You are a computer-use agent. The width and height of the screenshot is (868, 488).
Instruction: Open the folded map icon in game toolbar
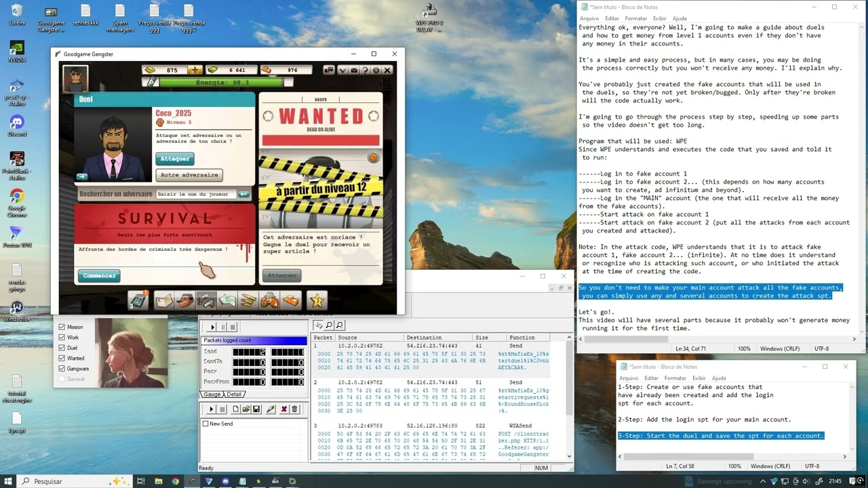(x=226, y=300)
